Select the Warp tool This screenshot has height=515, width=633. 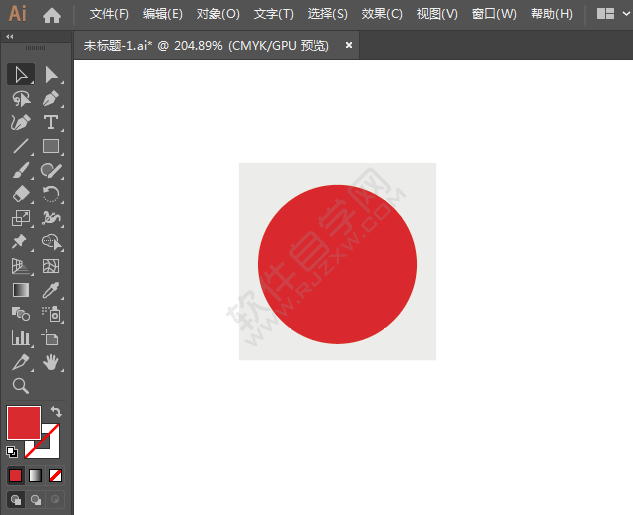coord(51,218)
